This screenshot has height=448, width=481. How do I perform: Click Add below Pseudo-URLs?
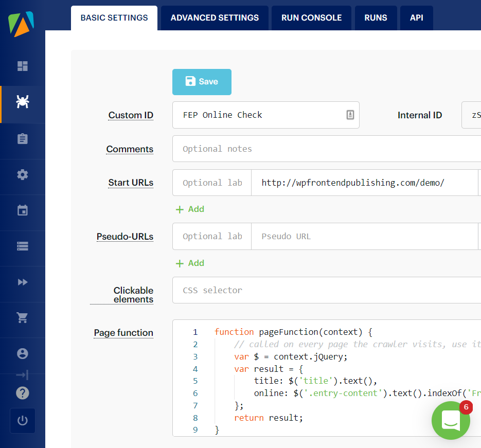(x=190, y=263)
